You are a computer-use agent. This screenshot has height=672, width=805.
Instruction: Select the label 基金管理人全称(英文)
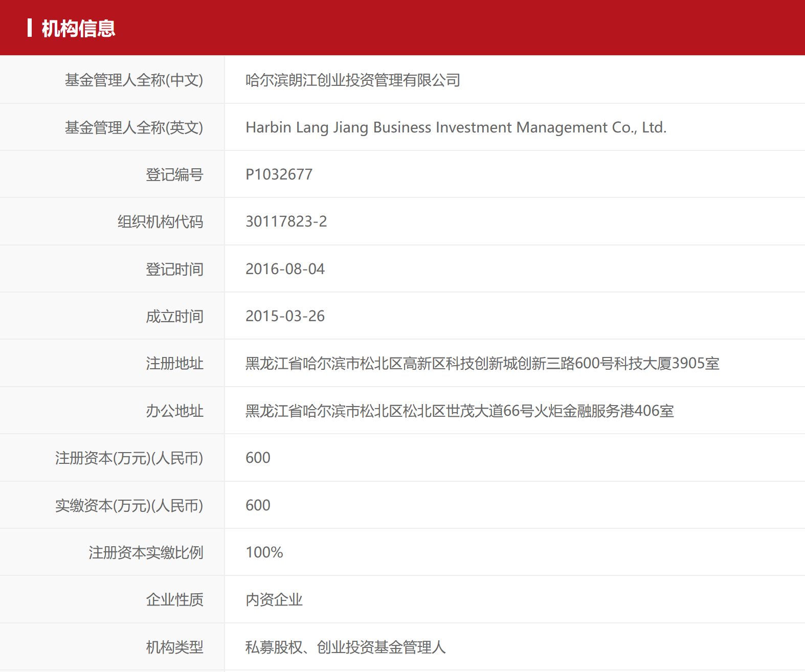[134, 127]
